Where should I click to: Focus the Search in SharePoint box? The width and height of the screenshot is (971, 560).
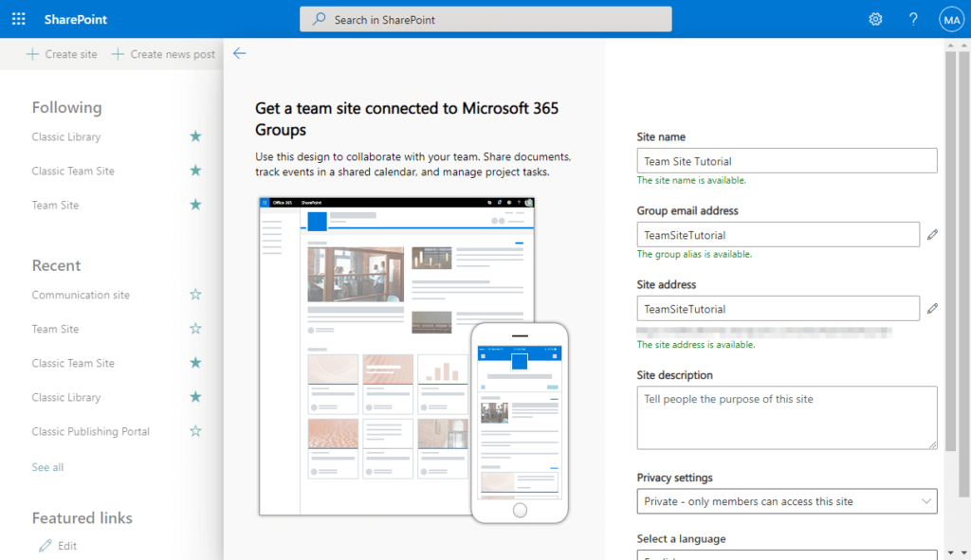pyautogui.click(x=485, y=19)
